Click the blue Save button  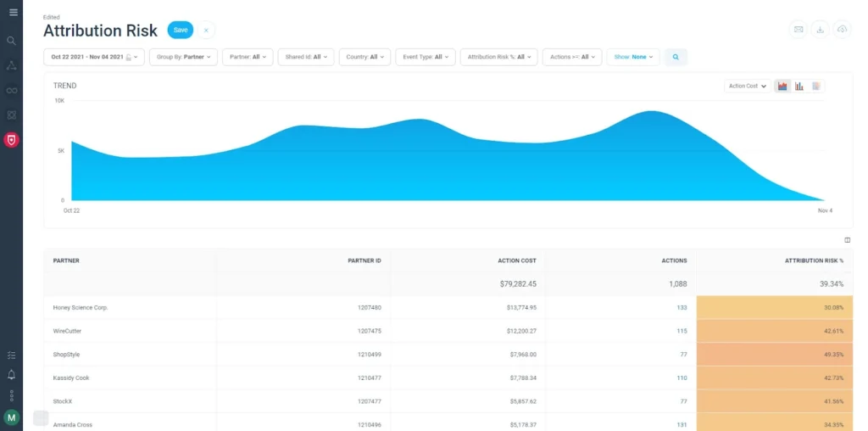click(181, 30)
